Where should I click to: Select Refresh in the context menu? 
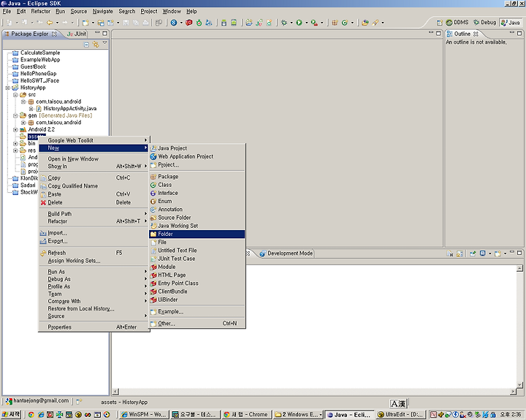94,253
